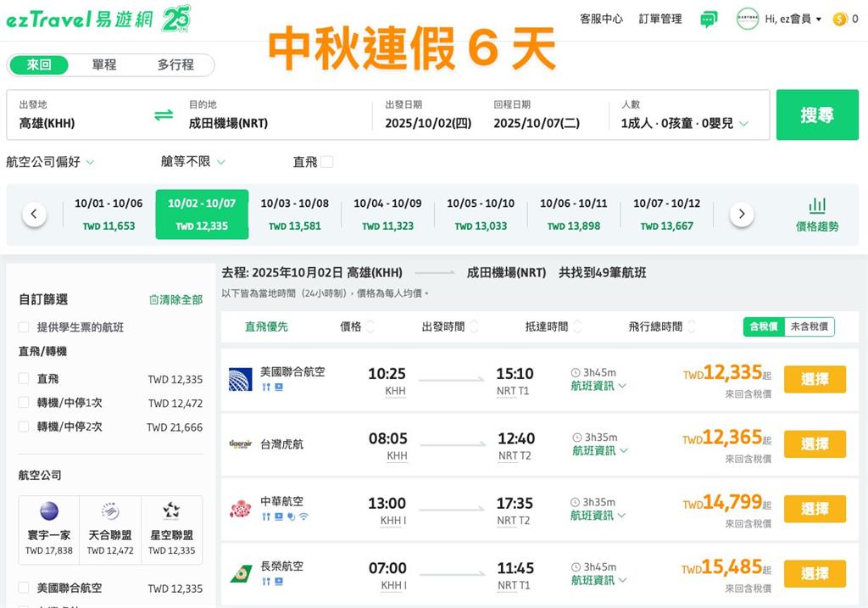
Task: Click the member avatar icon
Action: [748, 19]
